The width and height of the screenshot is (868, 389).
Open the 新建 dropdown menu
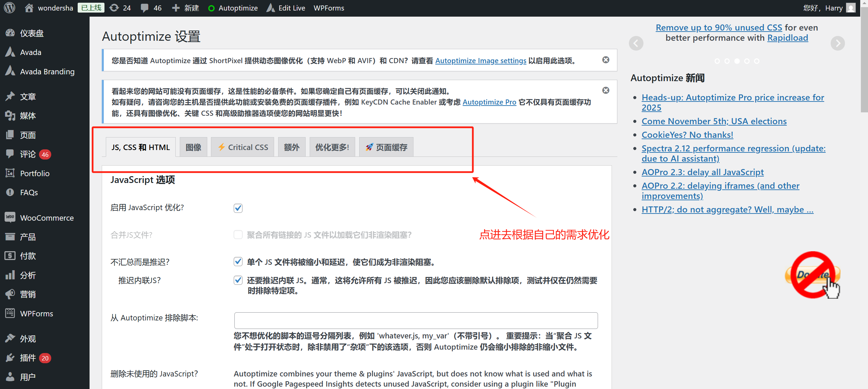pyautogui.click(x=185, y=7)
